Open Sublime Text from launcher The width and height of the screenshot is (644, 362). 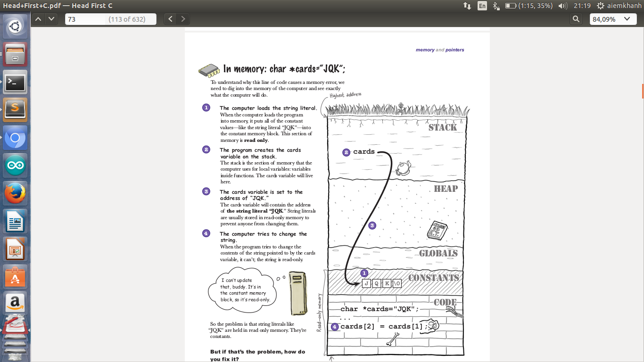[15, 110]
